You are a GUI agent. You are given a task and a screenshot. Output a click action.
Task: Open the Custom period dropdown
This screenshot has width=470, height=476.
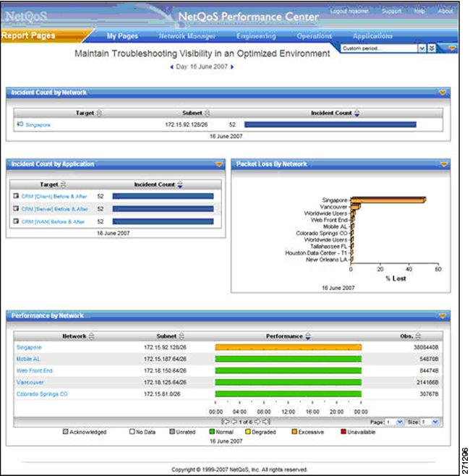422,48
